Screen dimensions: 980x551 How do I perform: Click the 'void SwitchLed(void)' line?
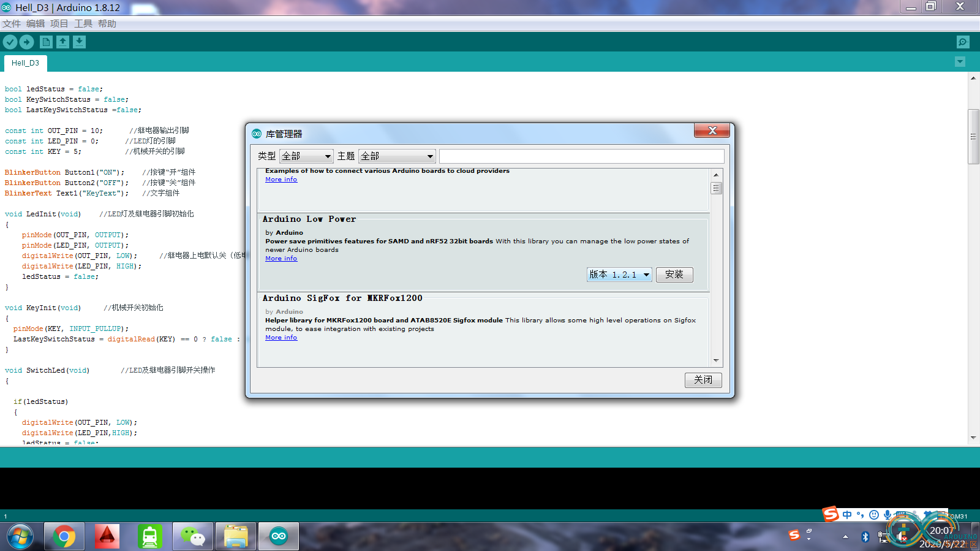[47, 371]
